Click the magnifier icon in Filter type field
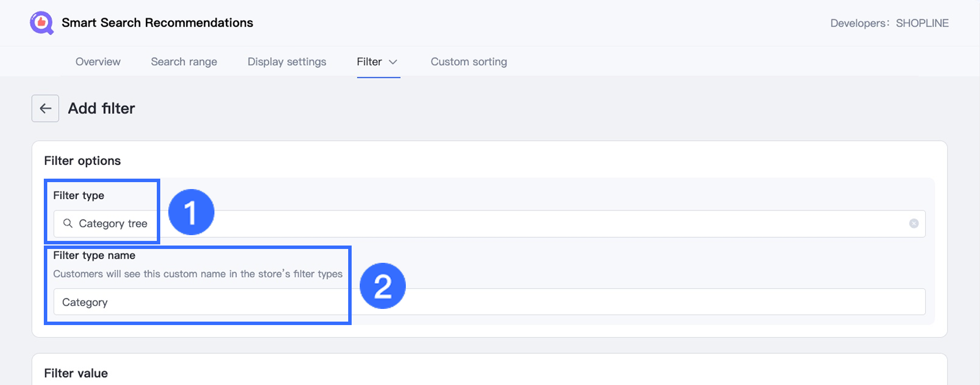Viewport: 980px width, 385px height. point(68,224)
